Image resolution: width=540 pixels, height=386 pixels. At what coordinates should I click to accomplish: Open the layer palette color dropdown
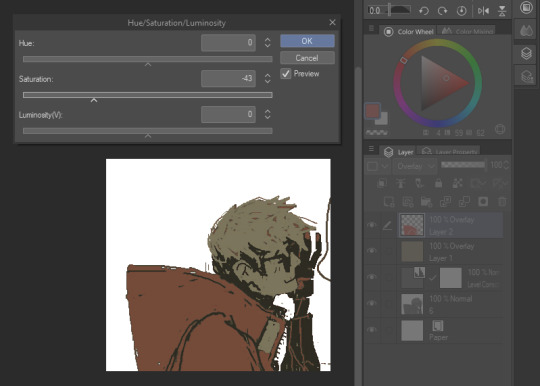point(378,166)
